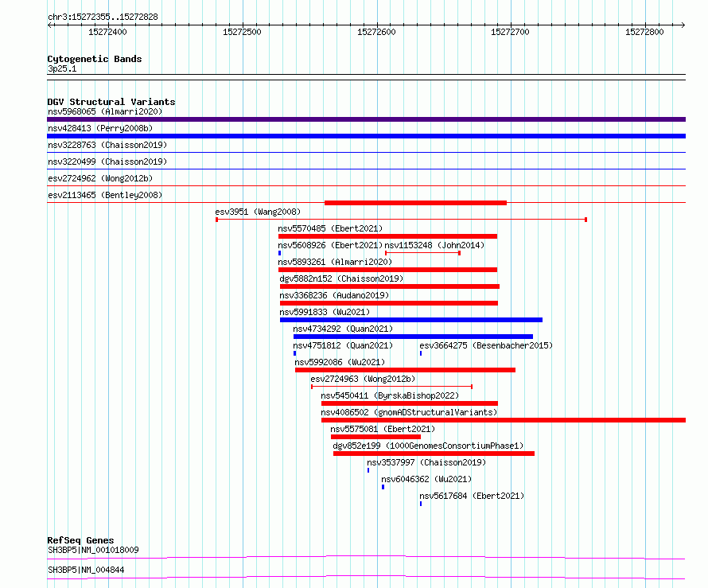
Task: Click the nsv6046362 (Wu2021) label
Action: click(x=426, y=479)
